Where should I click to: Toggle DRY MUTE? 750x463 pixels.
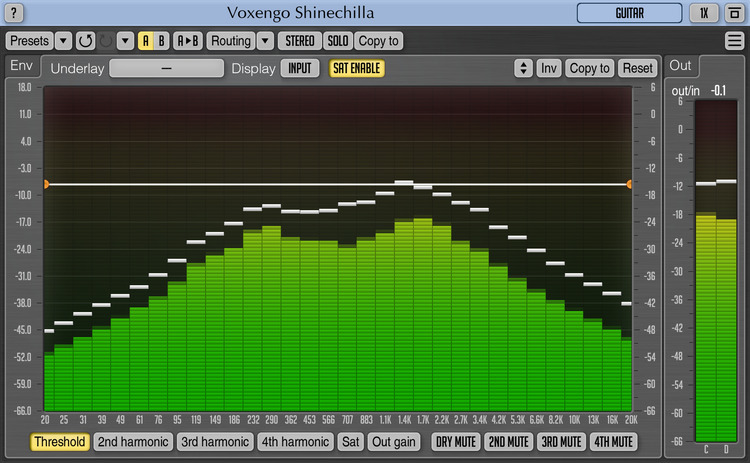(456, 441)
